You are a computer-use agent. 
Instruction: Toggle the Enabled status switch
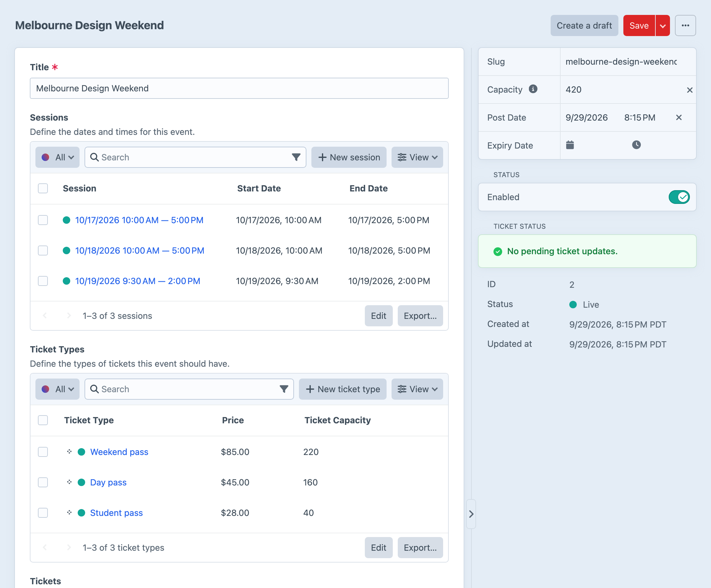[679, 197]
